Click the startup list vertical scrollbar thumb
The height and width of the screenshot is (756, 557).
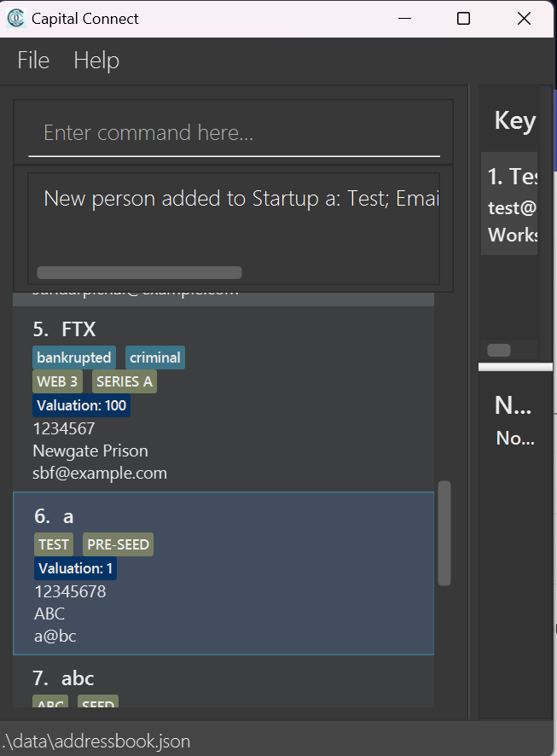[444, 532]
